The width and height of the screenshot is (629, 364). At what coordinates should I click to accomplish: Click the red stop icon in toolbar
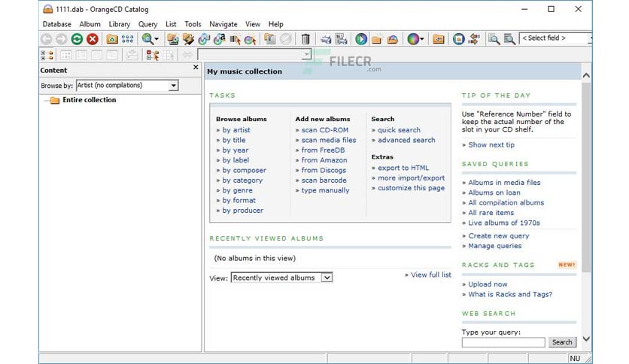pos(93,39)
